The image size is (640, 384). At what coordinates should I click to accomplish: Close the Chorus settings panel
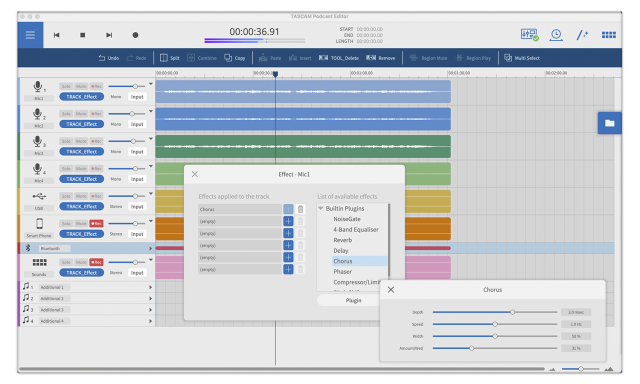click(x=391, y=289)
